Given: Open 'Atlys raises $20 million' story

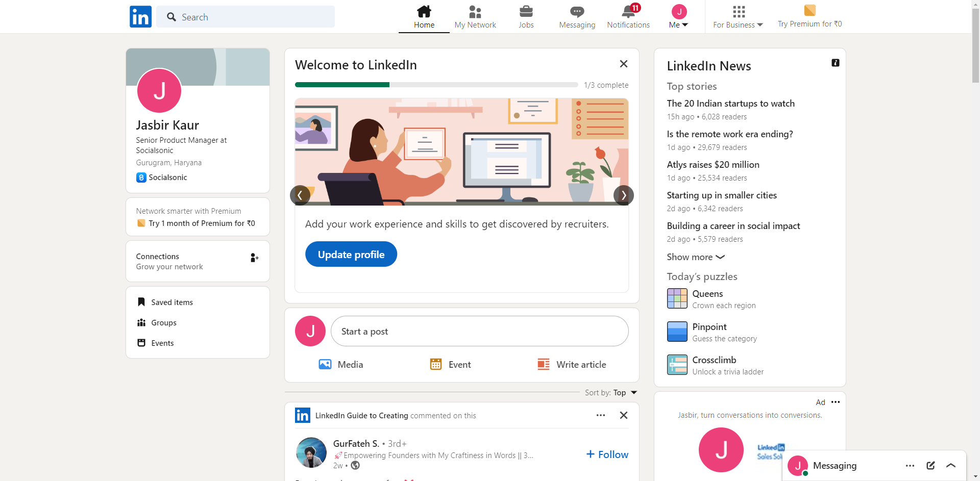Looking at the screenshot, I should [x=713, y=165].
